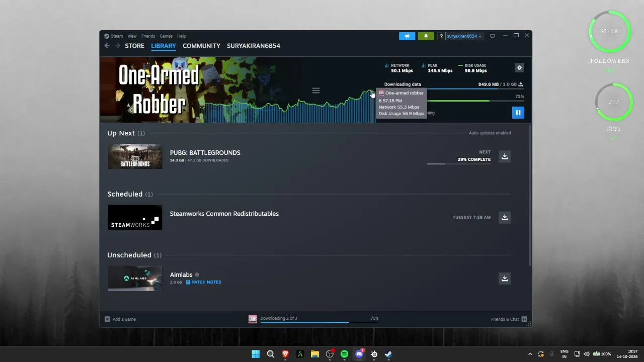Open the Aimlabs thumbnail image
Viewport: 644px width, 362px height.
(135, 278)
